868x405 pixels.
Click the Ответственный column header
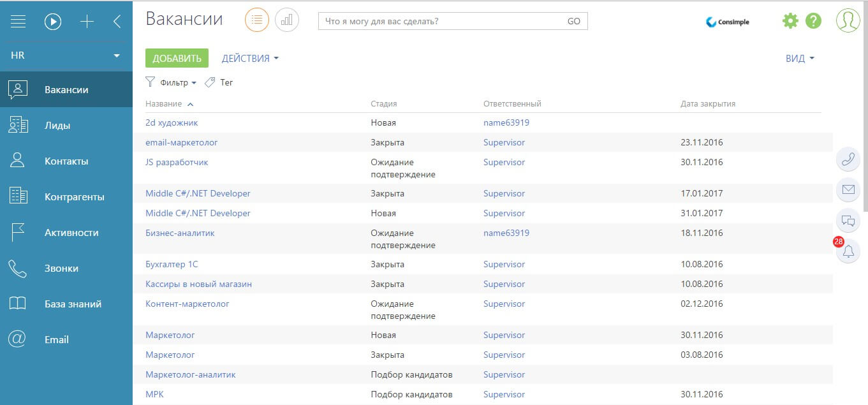(512, 103)
